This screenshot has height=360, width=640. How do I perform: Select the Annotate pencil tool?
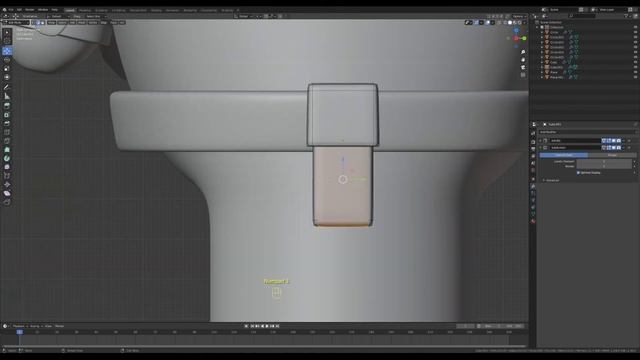coord(7,87)
